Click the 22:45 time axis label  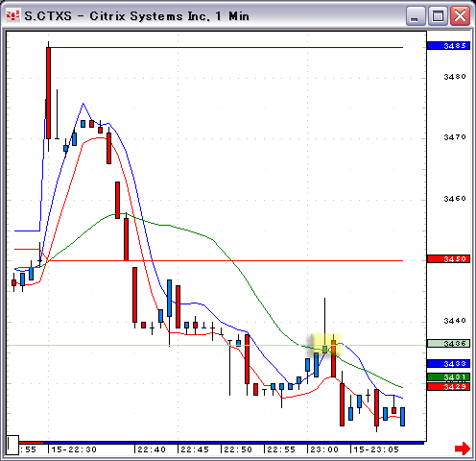(x=195, y=449)
